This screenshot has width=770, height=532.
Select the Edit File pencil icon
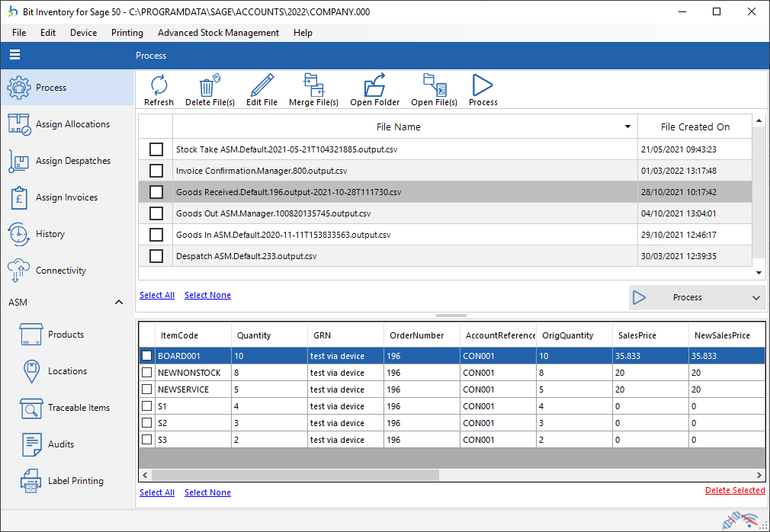click(x=261, y=85)
